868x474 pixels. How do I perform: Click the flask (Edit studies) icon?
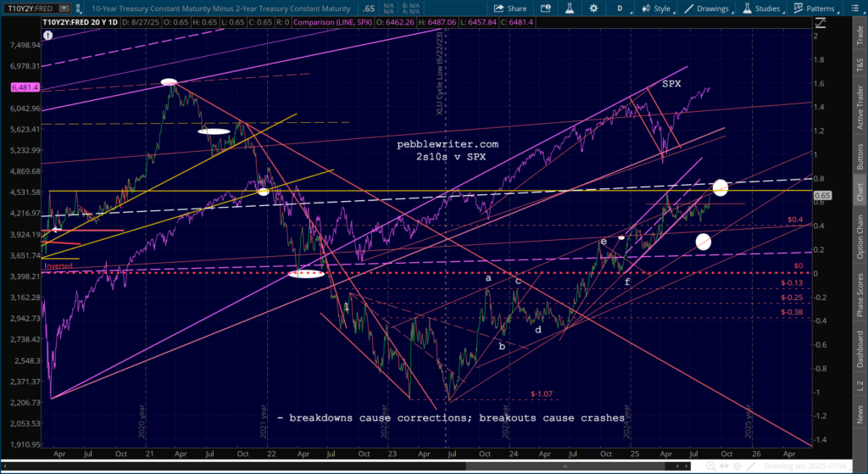(569, 8)
